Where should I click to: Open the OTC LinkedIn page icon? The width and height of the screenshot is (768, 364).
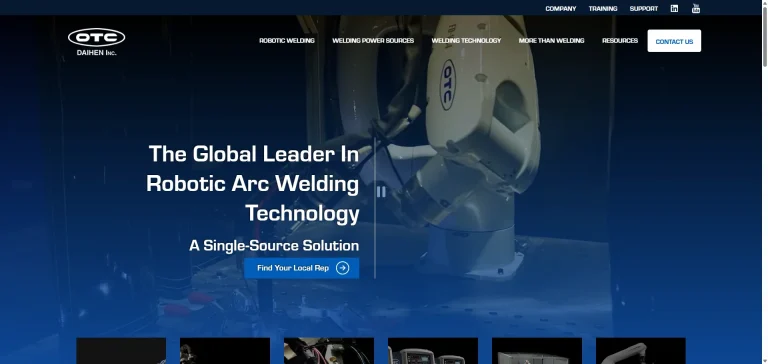click(x=674, y=8)
